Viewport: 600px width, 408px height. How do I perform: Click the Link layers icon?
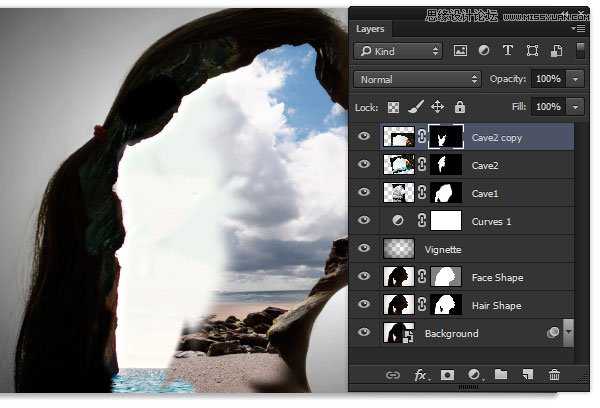(x=393, y=375)
